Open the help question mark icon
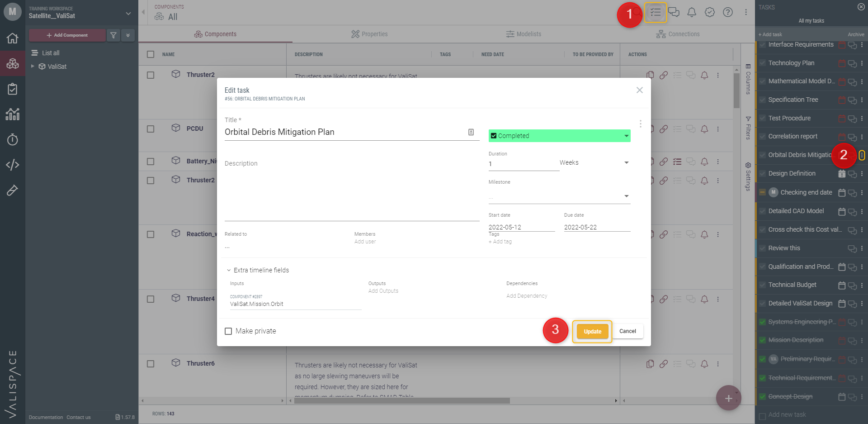The height and width of the screenshot is (424, 868). [728, 12]
